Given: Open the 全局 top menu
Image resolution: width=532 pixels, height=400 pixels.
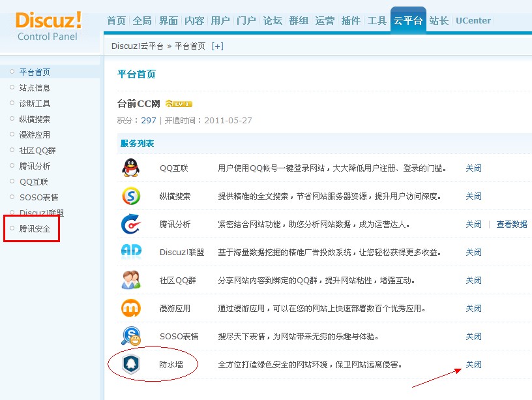Looking at the screenshot, I should coord(142,21).
